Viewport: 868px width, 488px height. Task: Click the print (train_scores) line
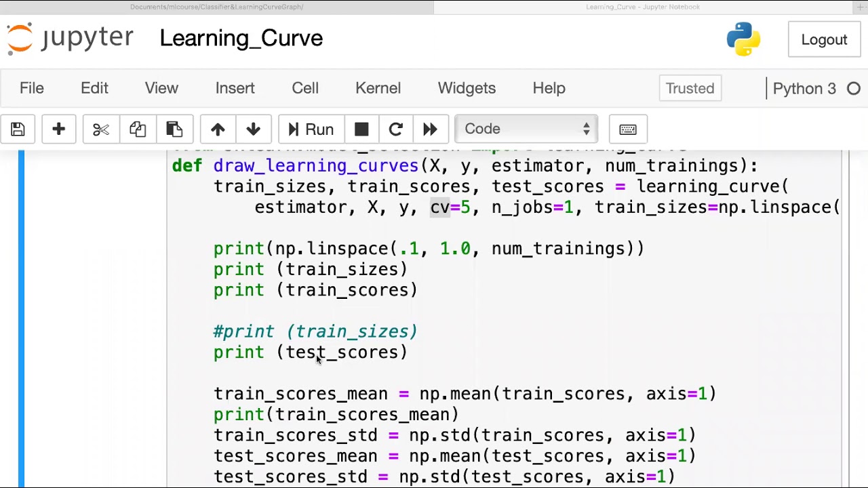click(315, 290)
